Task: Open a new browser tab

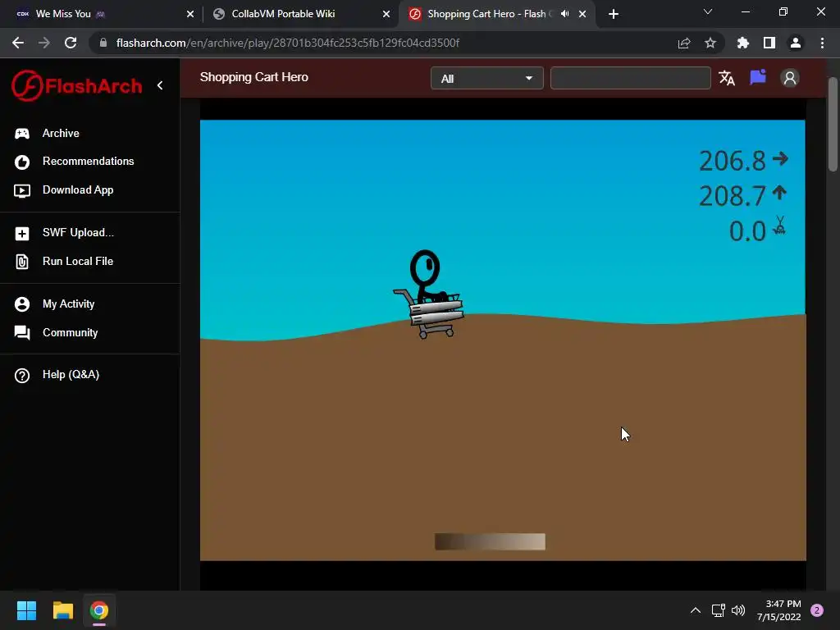Action: 614,14
